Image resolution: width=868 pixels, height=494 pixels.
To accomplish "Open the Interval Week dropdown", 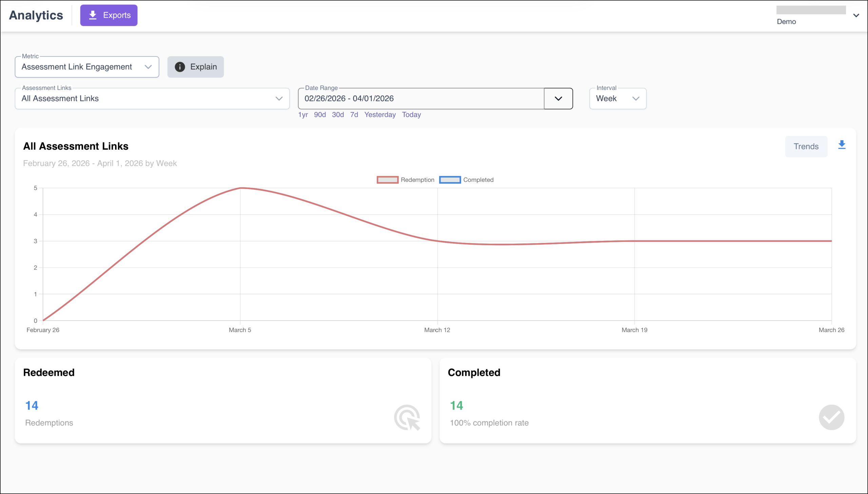I will pyautogui.click(x=618, y=99).
